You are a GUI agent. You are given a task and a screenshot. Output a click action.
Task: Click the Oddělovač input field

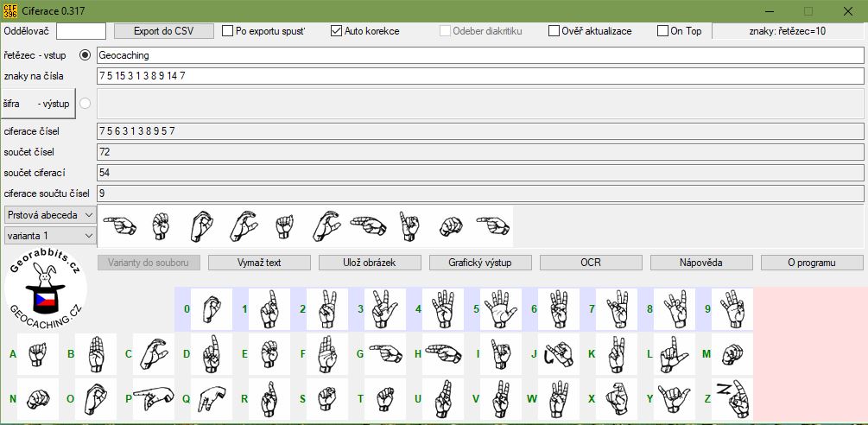81,31
